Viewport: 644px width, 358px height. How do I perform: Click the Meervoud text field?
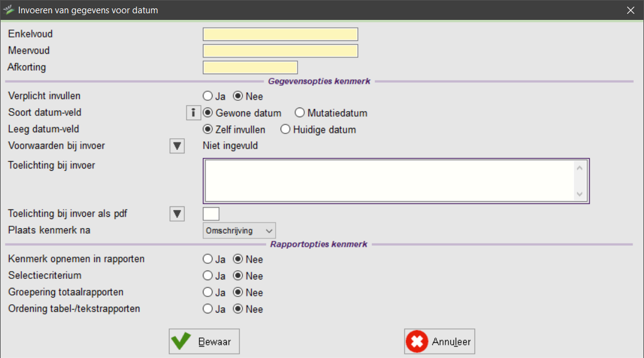click(280, 51)
